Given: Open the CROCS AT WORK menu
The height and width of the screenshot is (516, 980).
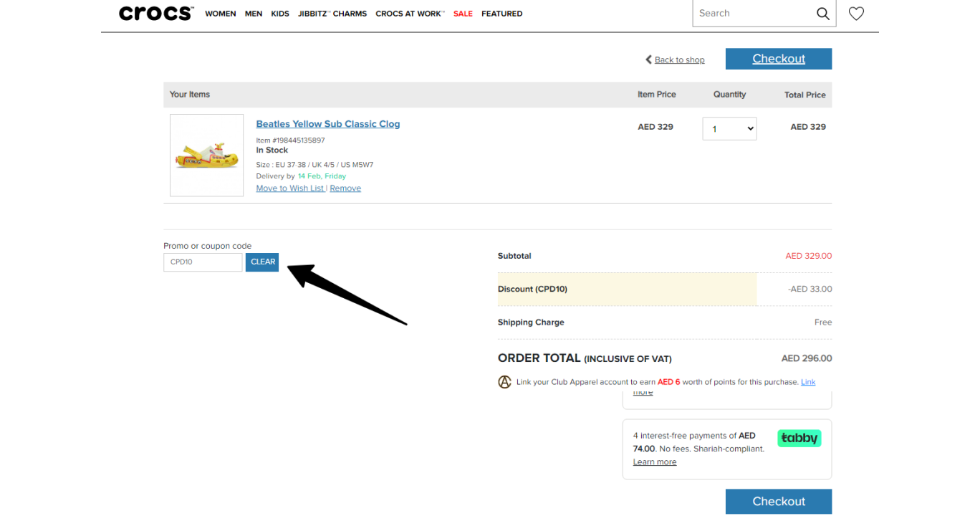Looking at the screenshot, I should (x=410, y=14).
